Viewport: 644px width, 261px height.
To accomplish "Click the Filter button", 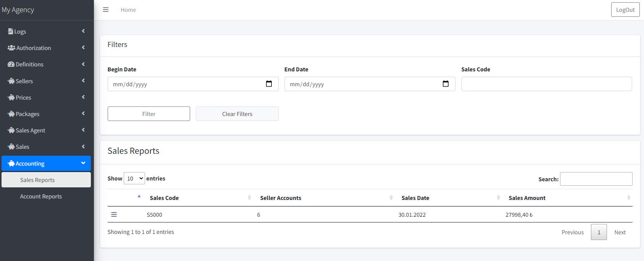I will click(149, 114).
